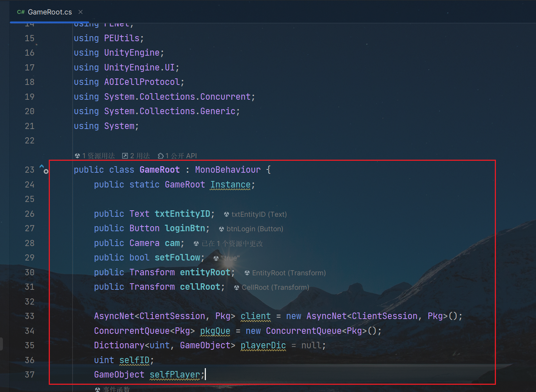Click the setFollow field name
536x392 pixels.
pos(177,258)
